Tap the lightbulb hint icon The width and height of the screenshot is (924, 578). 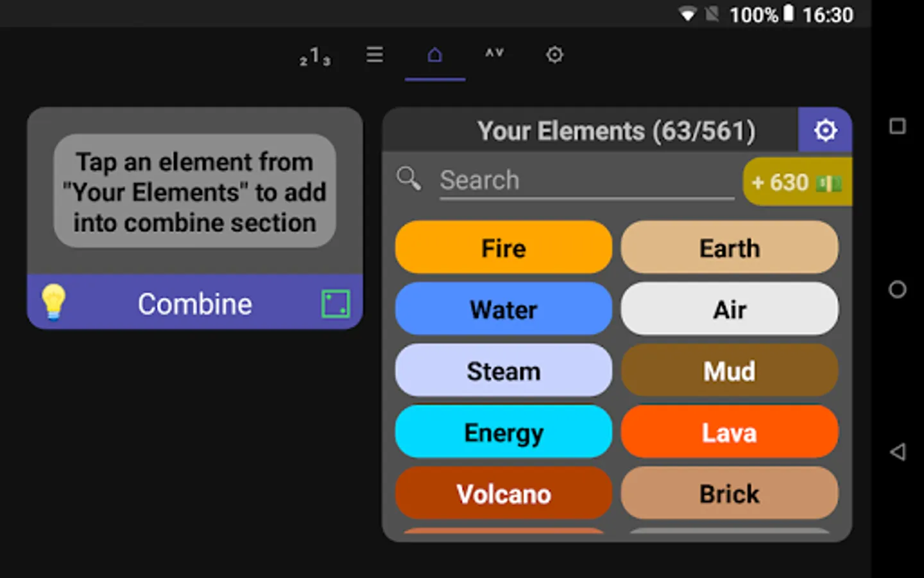coord(53,302)
